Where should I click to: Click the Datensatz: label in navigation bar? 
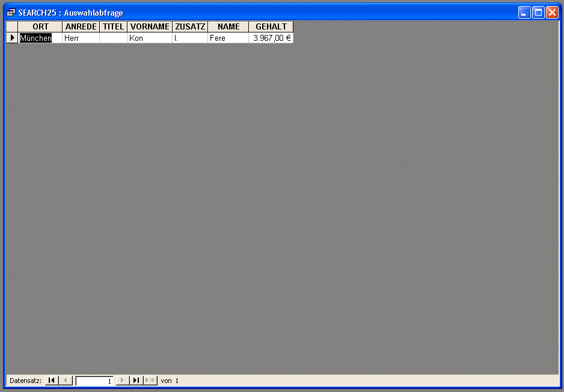(25, 381)
